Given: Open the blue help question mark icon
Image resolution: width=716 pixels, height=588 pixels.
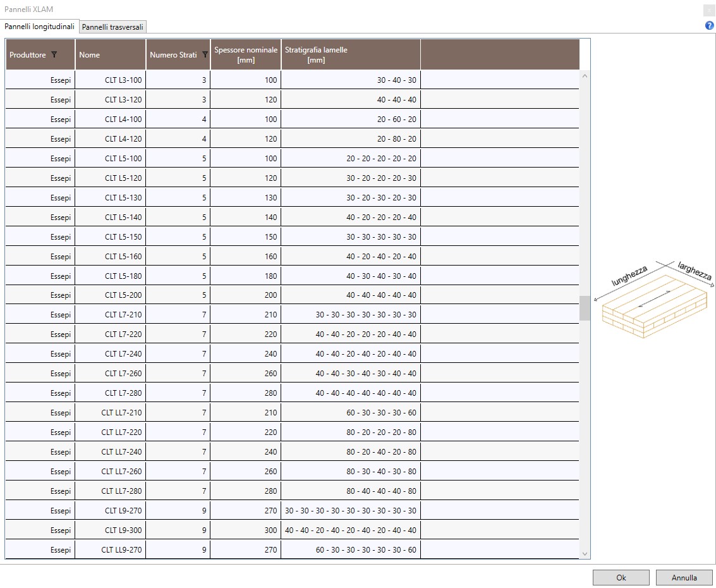Looking at the screenshot, I should click(x=709, y=25).
